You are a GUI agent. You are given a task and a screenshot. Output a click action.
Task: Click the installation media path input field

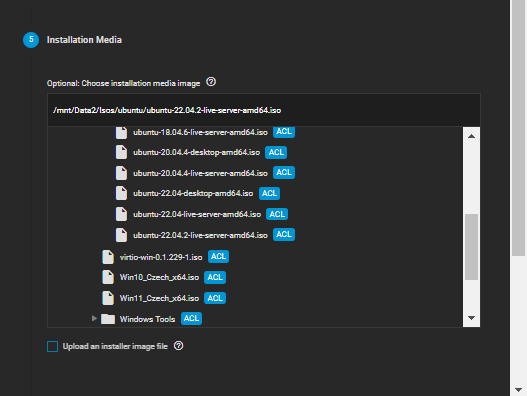(264, 110)
